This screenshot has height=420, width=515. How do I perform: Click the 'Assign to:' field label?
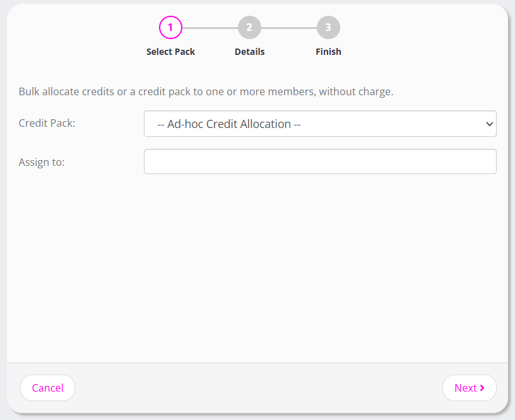click(42, 162)
